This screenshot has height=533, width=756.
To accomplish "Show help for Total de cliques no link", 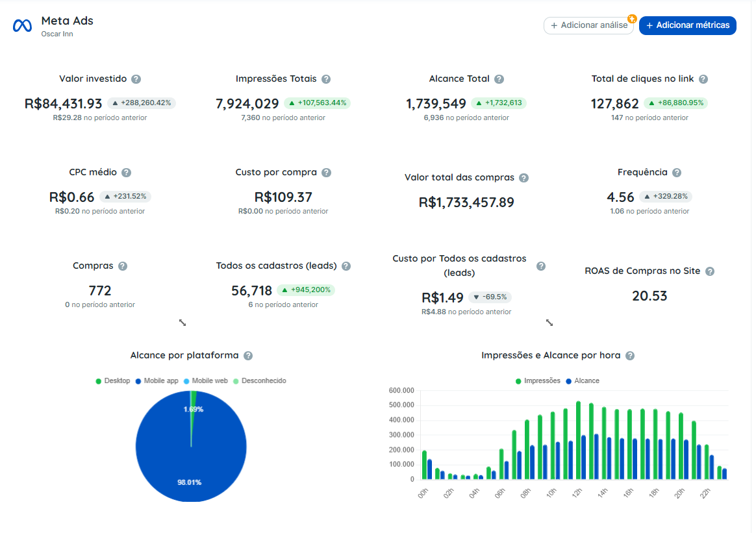I will pyautogui.click(x=703, y=79).
